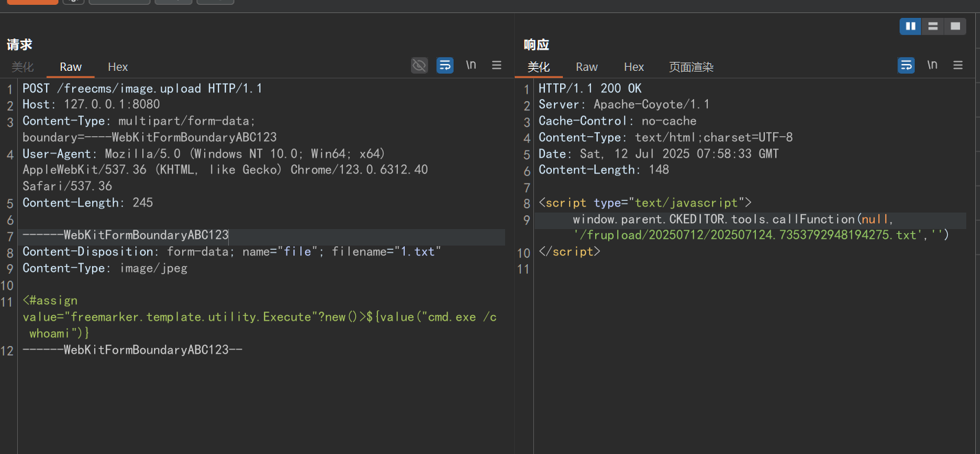Click the 响应 panel heading
The image size is (980, 454).
pos(536,45)
